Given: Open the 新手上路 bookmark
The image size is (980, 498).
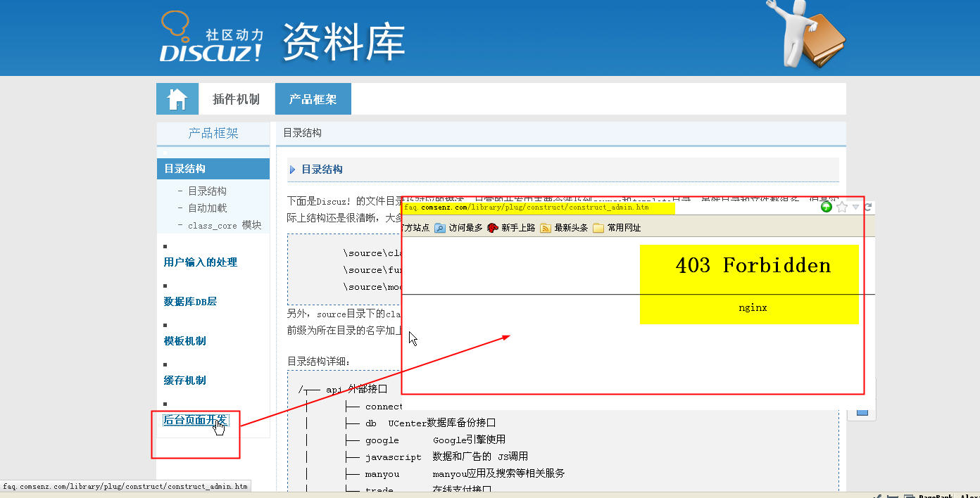Looking at the screenshot, I should [x=511, y=228].
